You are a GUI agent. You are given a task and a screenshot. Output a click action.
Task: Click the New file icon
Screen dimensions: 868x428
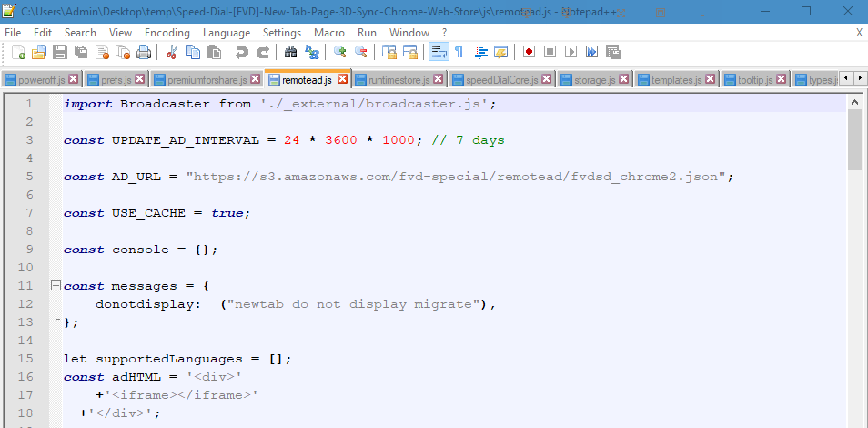(x=18, y=52)
